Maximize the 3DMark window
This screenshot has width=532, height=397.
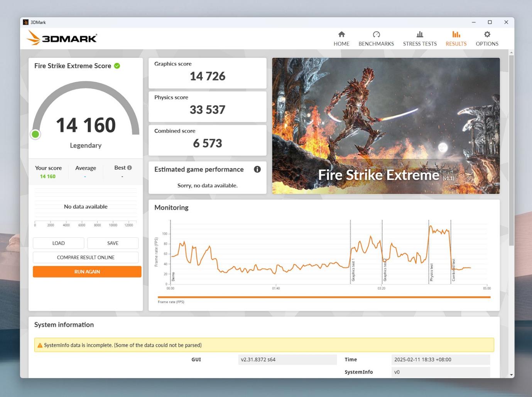tap(490, 22)
